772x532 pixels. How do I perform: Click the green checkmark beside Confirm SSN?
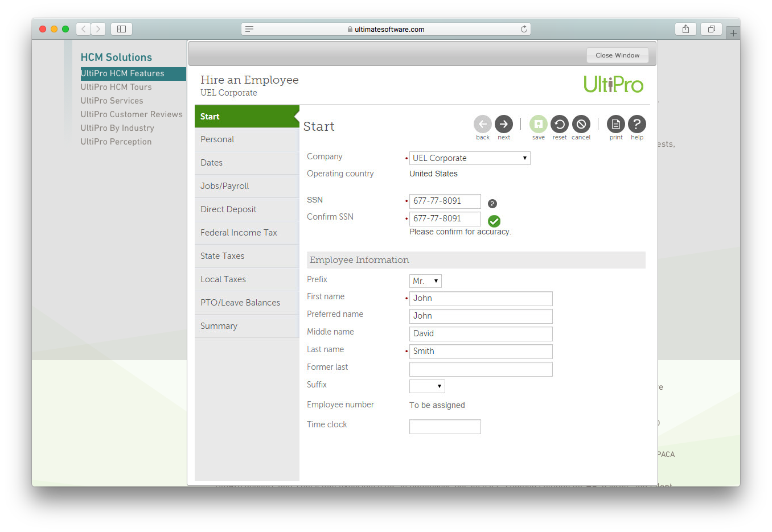pos(494,221)
